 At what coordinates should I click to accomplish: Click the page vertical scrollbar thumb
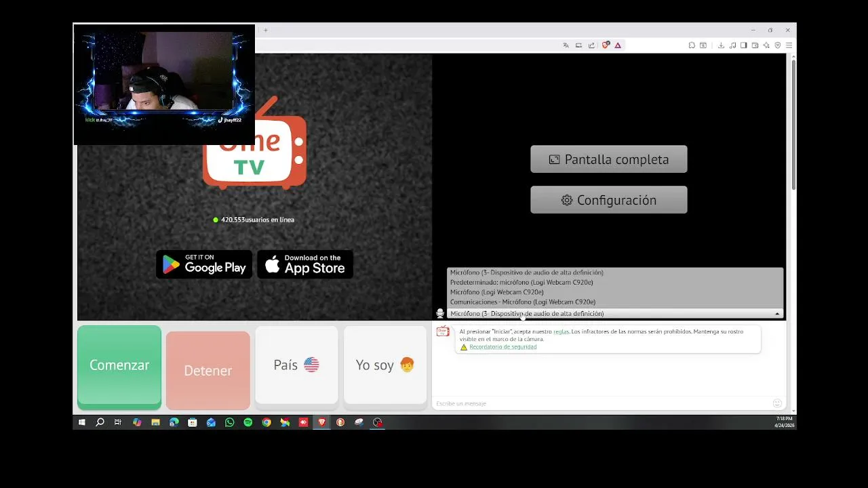coord(793,125)
